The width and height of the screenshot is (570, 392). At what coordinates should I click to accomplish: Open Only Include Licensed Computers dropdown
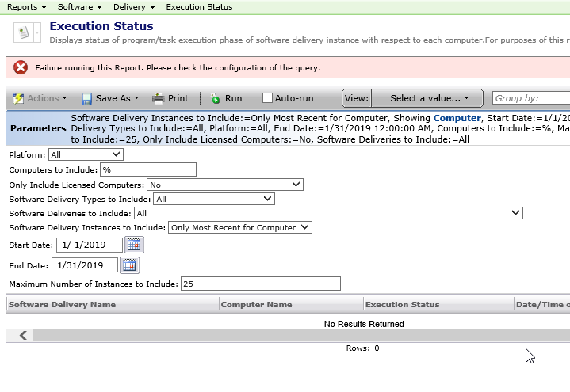pos(225,185)
